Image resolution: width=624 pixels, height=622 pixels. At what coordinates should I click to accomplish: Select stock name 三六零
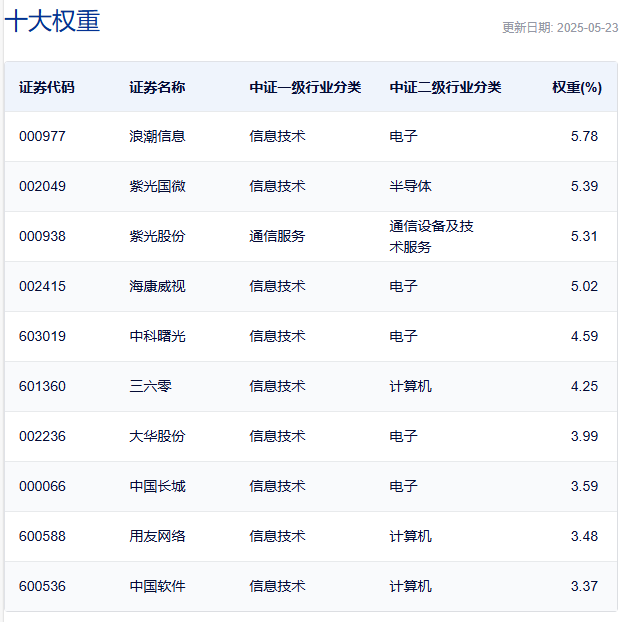click(150, 386)
